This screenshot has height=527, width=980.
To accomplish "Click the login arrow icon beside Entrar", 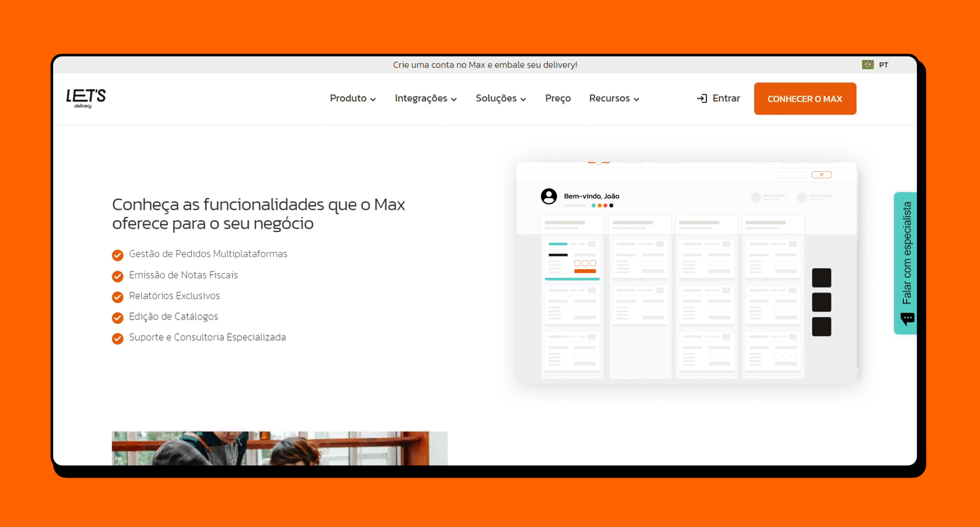I will point(702,99).
